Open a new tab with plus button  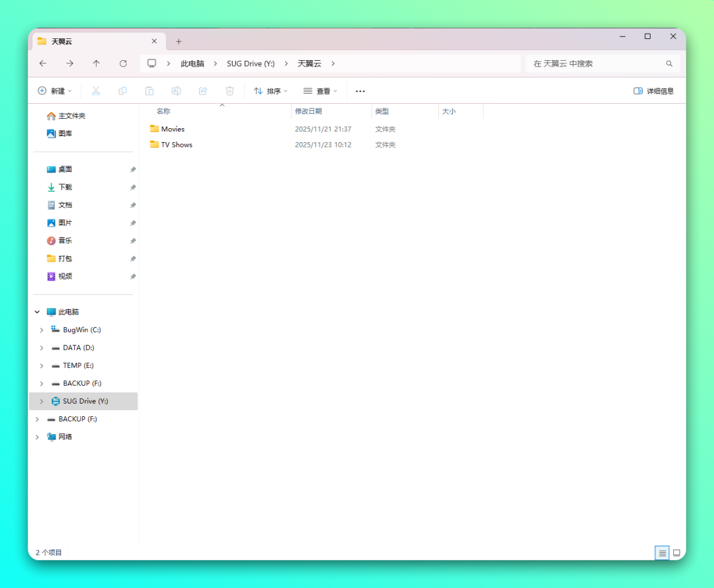click(x=178, y=42)
